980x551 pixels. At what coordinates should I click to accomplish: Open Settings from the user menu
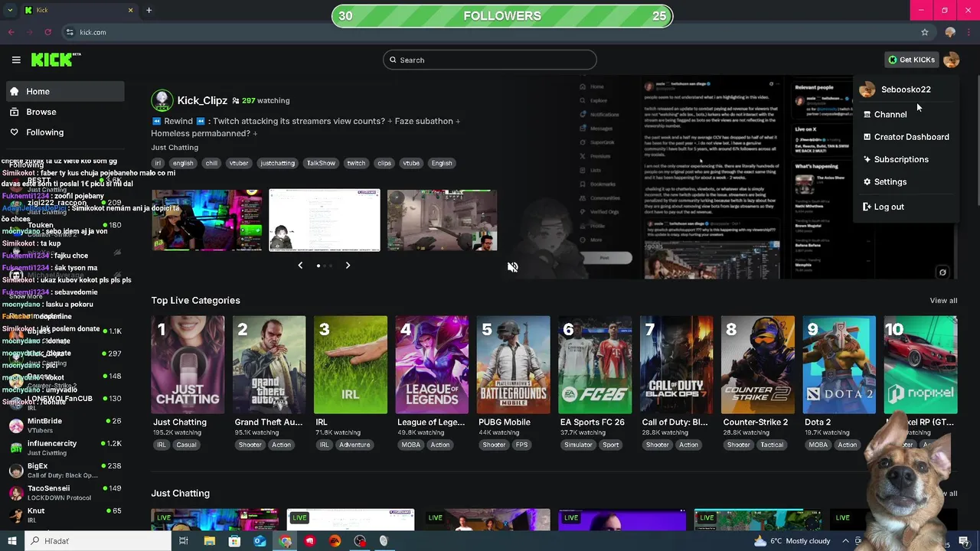906,182
